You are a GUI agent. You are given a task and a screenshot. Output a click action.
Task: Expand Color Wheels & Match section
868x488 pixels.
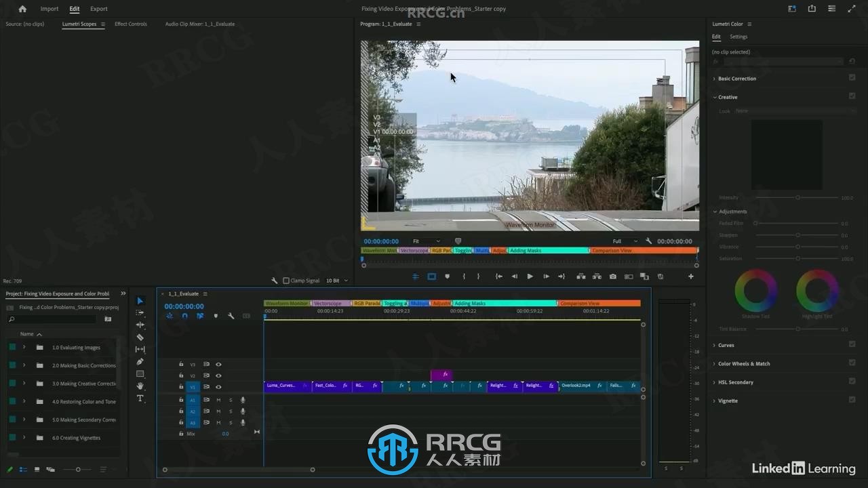click(714, 364)
